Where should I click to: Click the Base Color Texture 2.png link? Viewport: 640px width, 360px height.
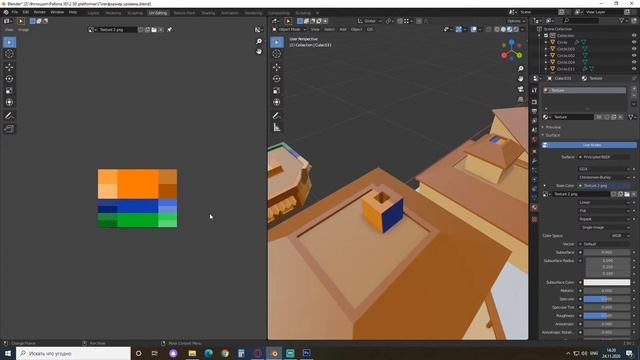click(x=604, y=186)
